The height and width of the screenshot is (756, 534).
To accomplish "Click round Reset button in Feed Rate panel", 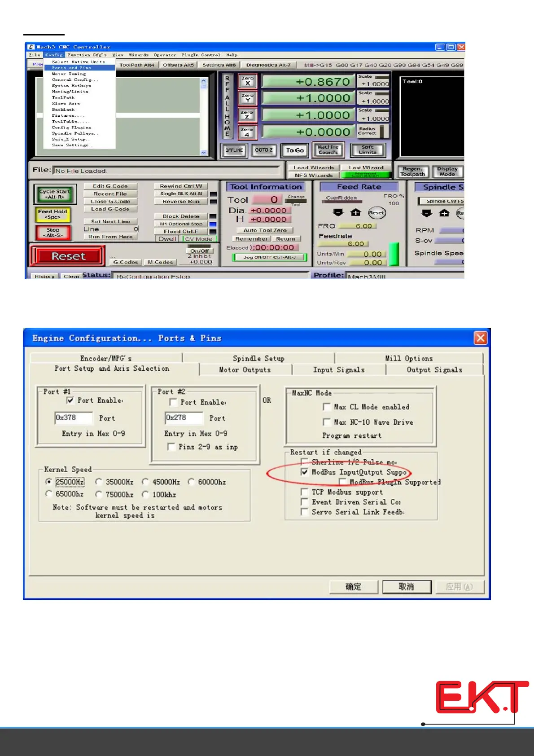I will tap(376, 213).
